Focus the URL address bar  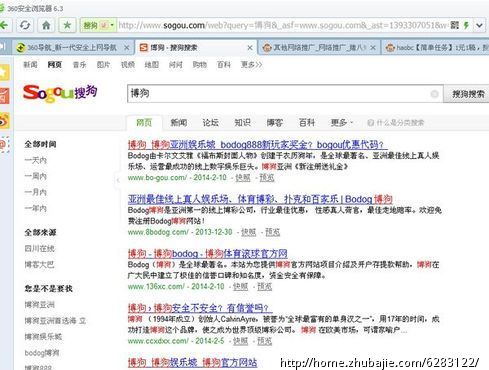(x=282, y=25)
